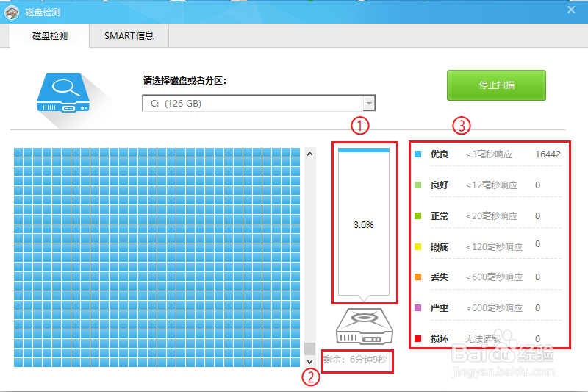Click the <12毫秒响应 text
This screenshot has width=588, height=392.
[492, 185]
